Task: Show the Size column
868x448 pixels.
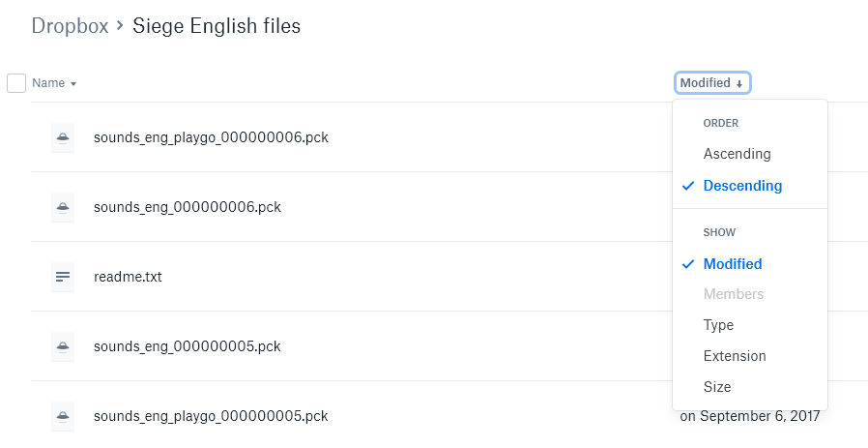Action: coord(717,387)
